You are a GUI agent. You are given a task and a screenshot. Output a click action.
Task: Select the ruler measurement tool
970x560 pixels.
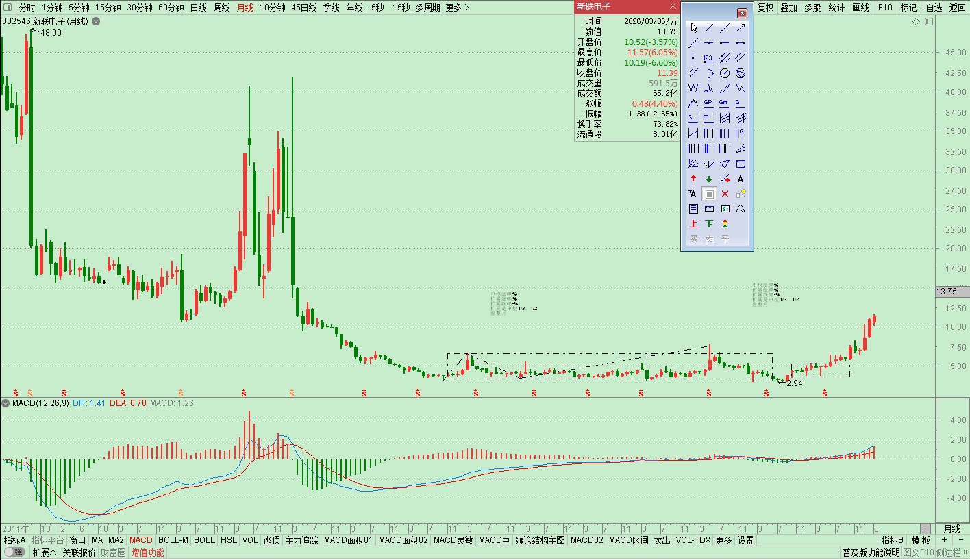click(x=709, y=209)
